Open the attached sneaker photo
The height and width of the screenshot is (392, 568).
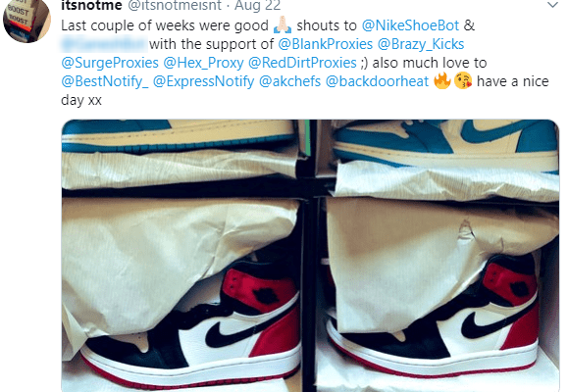point(310,256)
